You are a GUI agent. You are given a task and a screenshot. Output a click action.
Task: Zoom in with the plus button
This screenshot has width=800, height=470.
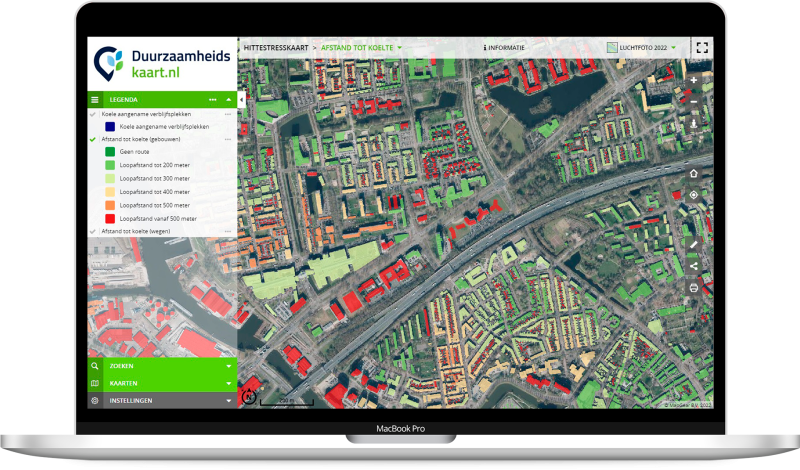(693, 79)
